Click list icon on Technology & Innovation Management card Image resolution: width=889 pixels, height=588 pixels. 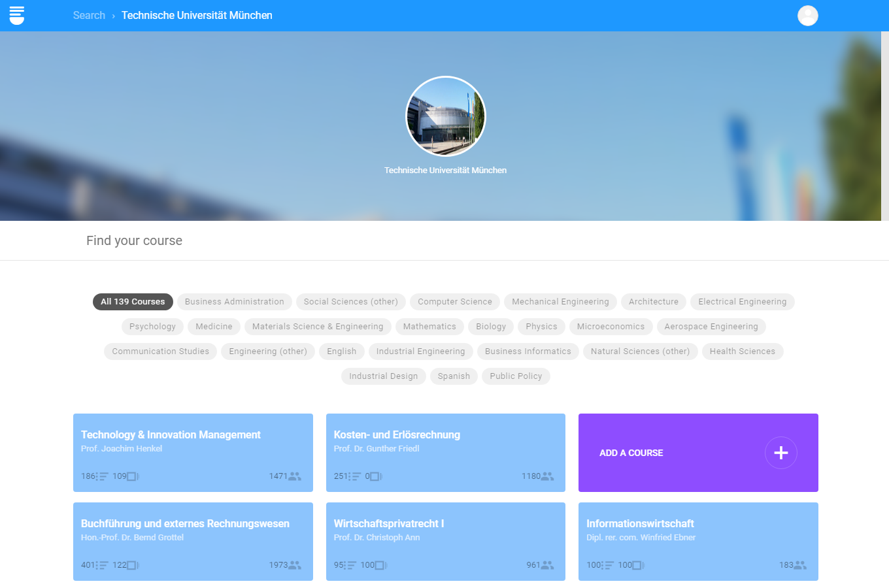[x=103, y=476]
